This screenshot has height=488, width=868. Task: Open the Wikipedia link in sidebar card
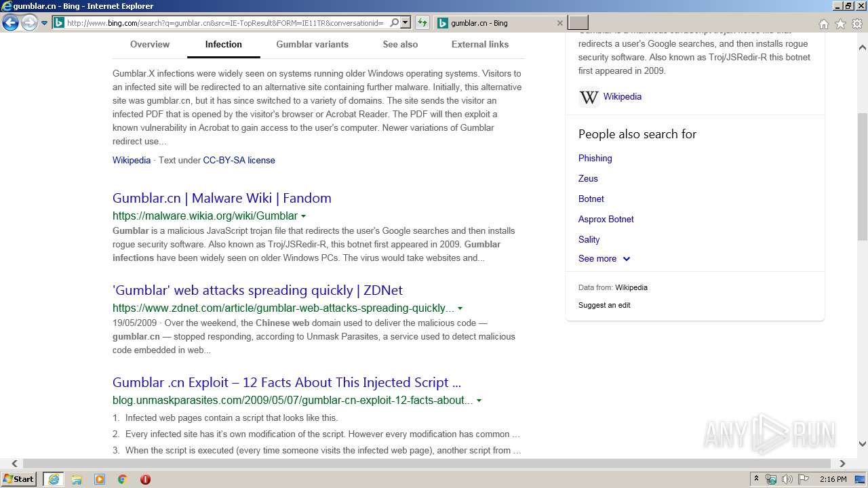coord(623,96)
